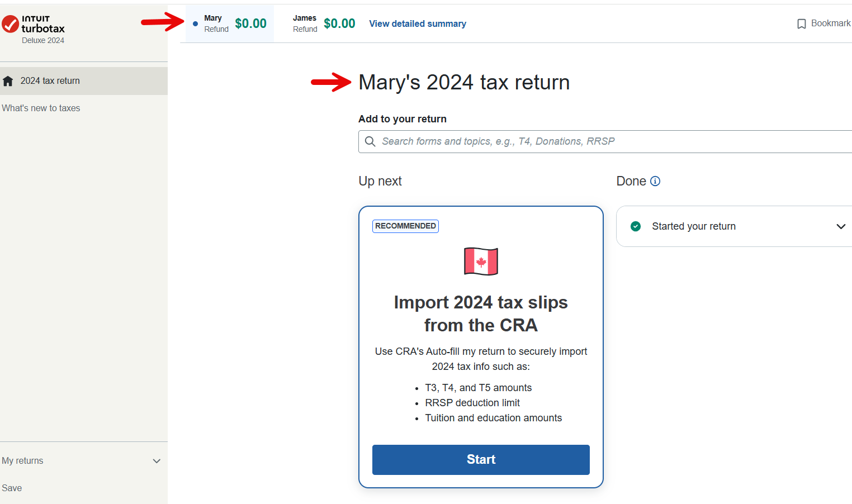
Task: Click the Done info circle icon
Action: point(655,181)
